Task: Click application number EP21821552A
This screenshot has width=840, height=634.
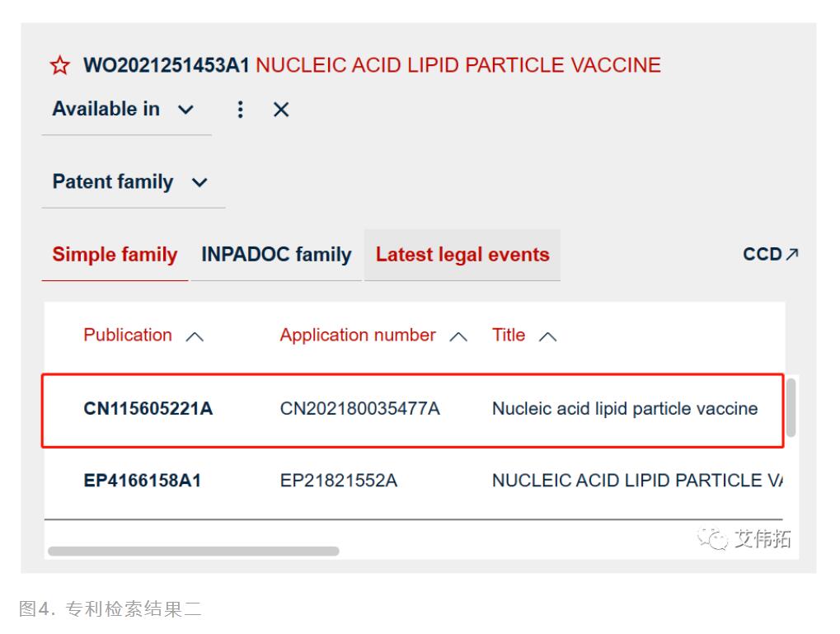Action: (338, 481)
